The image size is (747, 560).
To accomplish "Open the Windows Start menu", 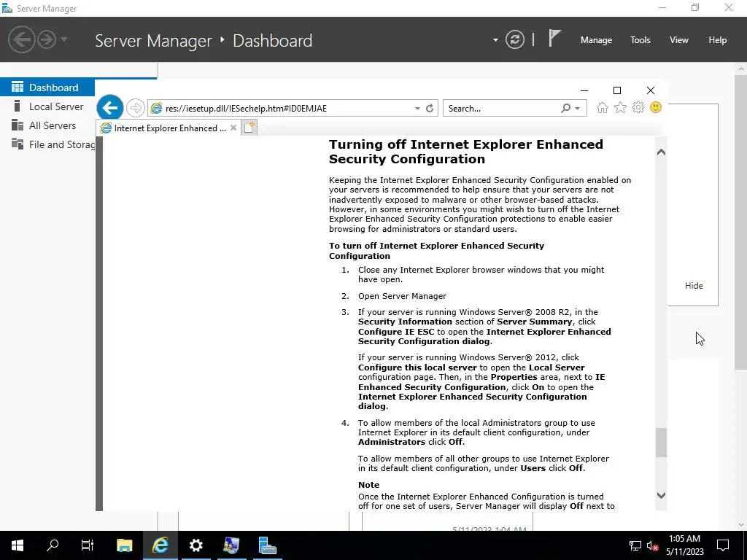I will pos(18,545).
